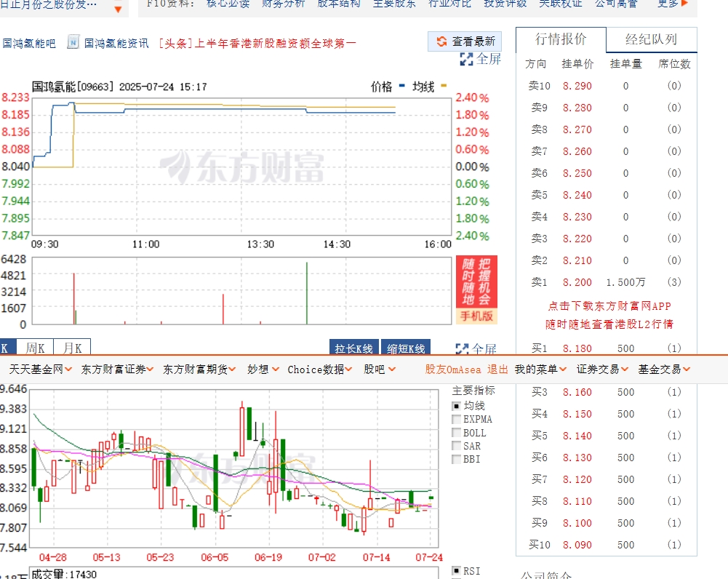This screenshot has height=579, width=728.
Task: Click the 拉长K线 button
Action: pos(353,348)
